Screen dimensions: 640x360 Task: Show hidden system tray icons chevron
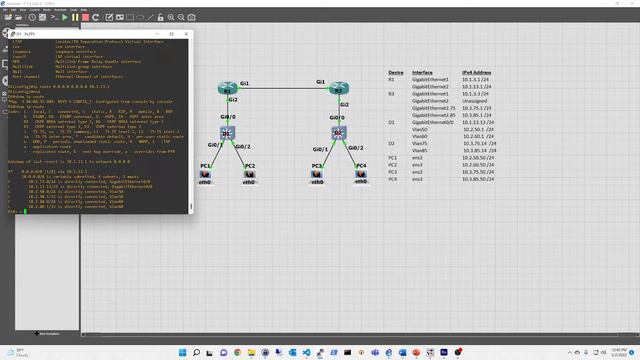point(570,352)
